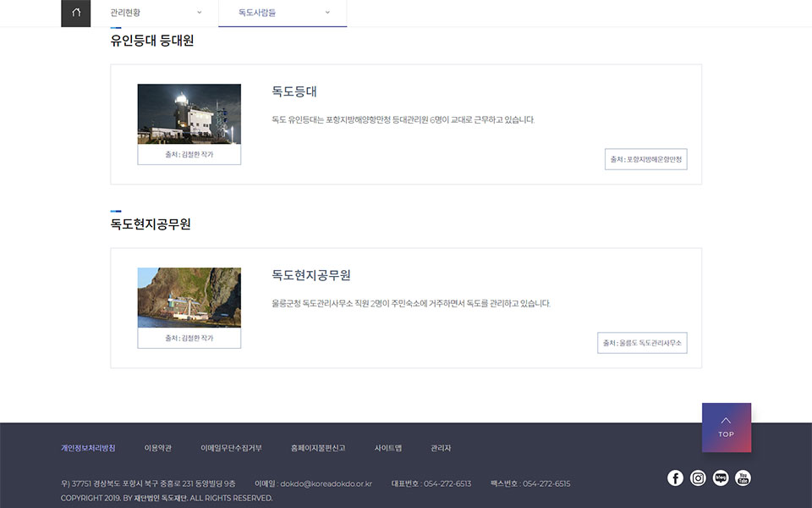812x508 pixels.
Task: Open 이용약관 footer link
Action: coord(158,448)
